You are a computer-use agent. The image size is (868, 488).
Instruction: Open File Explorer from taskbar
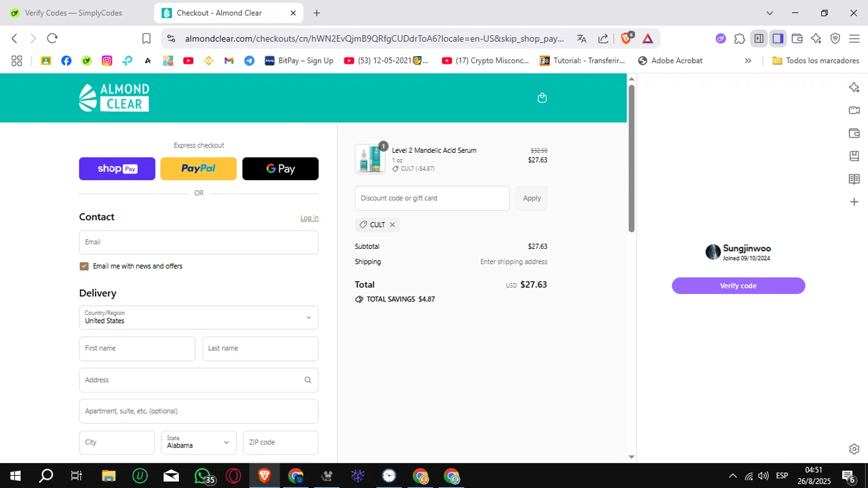tap(109, 476)
